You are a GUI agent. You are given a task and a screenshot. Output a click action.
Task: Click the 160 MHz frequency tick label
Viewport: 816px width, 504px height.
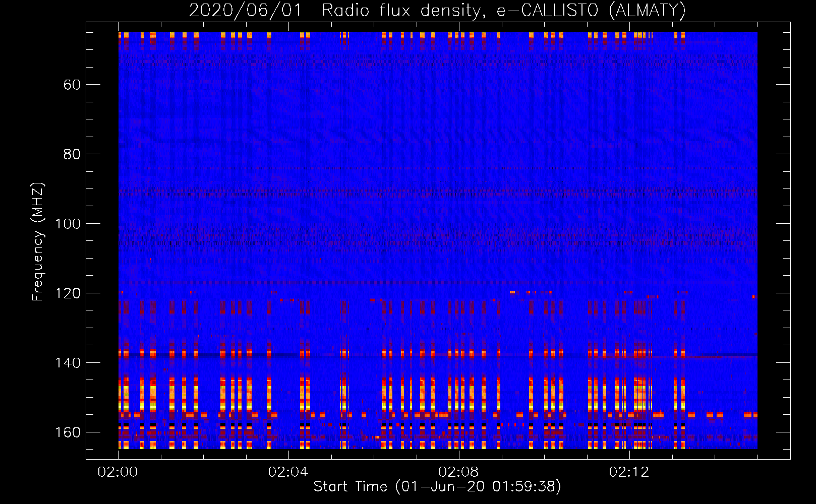(68, 432)
